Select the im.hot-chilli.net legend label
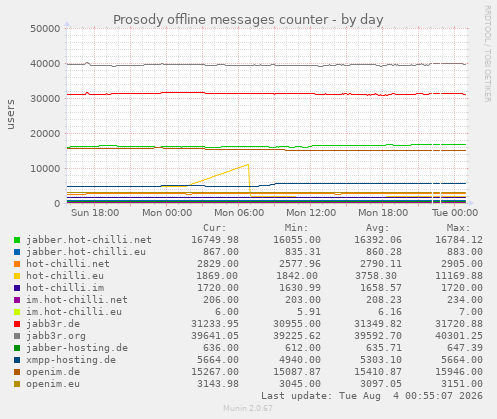The width and height of the screenshot is (497, 419). [77, 300]
